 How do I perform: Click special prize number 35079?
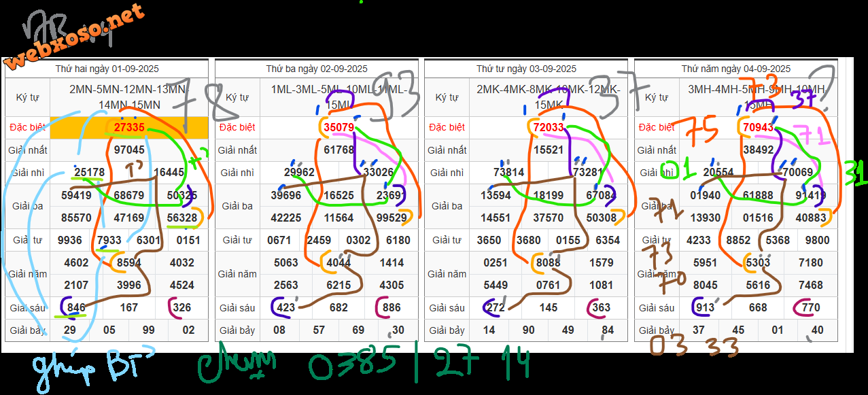338,127
